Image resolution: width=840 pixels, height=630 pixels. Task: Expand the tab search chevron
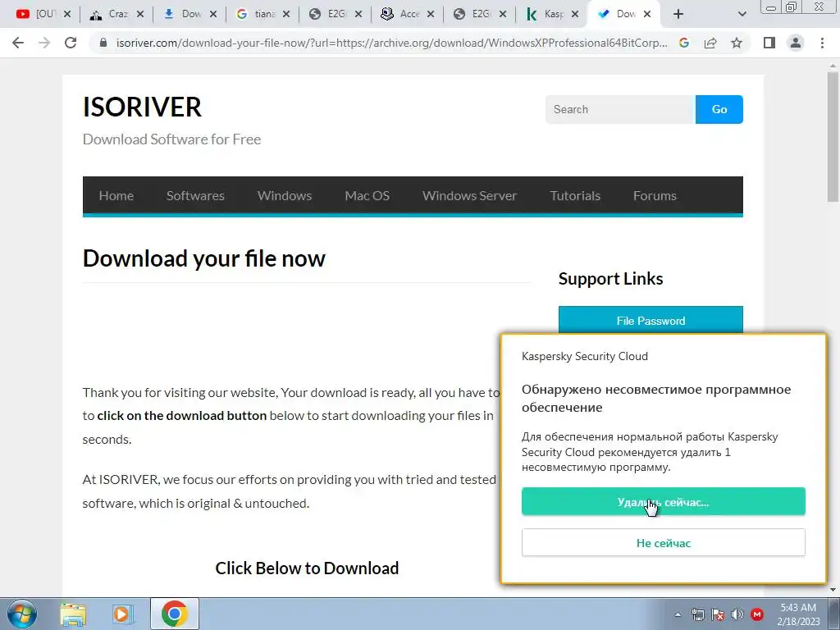click(x=742, y=15)
